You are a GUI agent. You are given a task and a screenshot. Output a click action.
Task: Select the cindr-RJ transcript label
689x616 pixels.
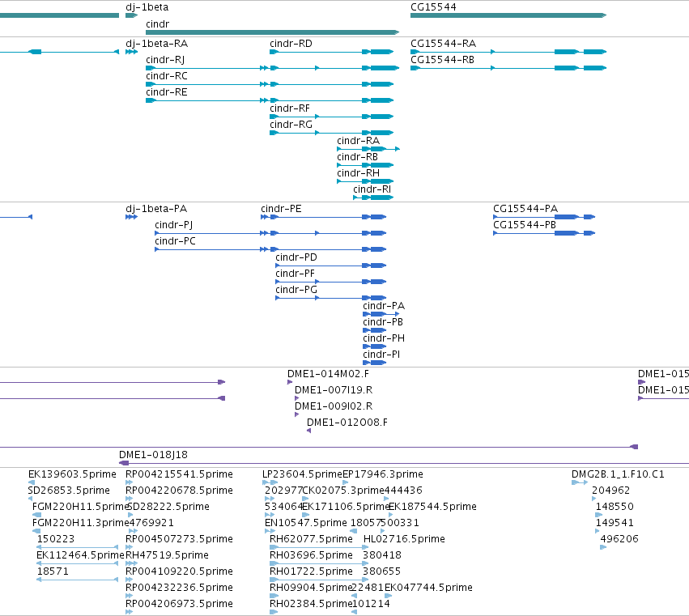(165, 60)
